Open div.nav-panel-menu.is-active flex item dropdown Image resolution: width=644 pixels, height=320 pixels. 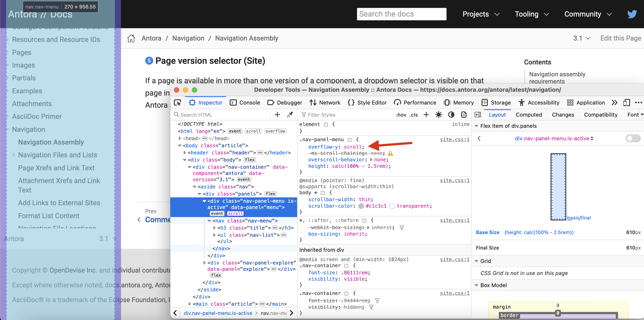click(x=554, y=139)
